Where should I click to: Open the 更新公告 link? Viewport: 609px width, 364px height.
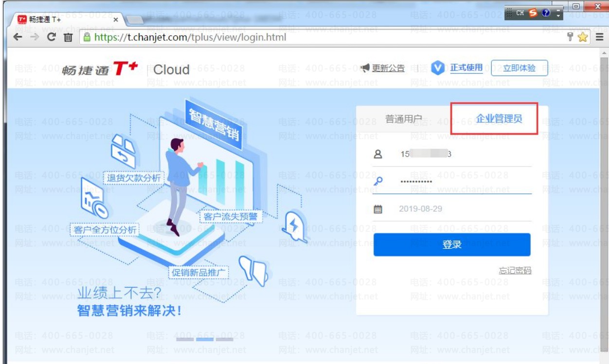click(x=388, y=68)
